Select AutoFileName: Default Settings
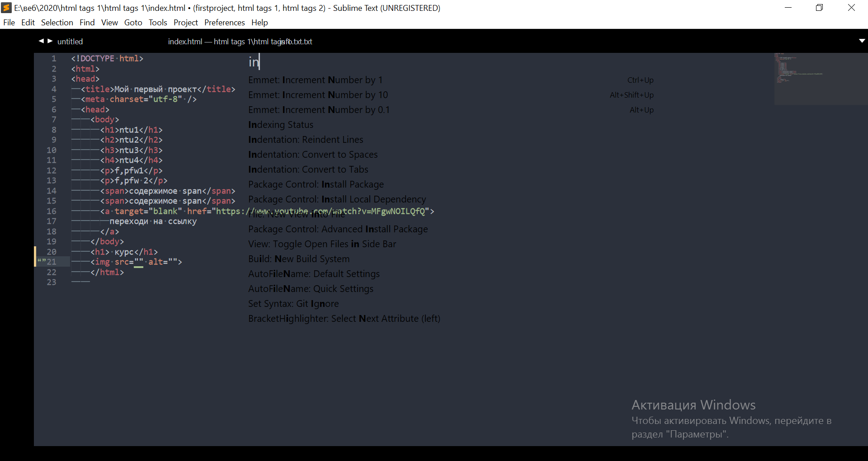This screenshot has height=461, width=868. tap(451, 274)
